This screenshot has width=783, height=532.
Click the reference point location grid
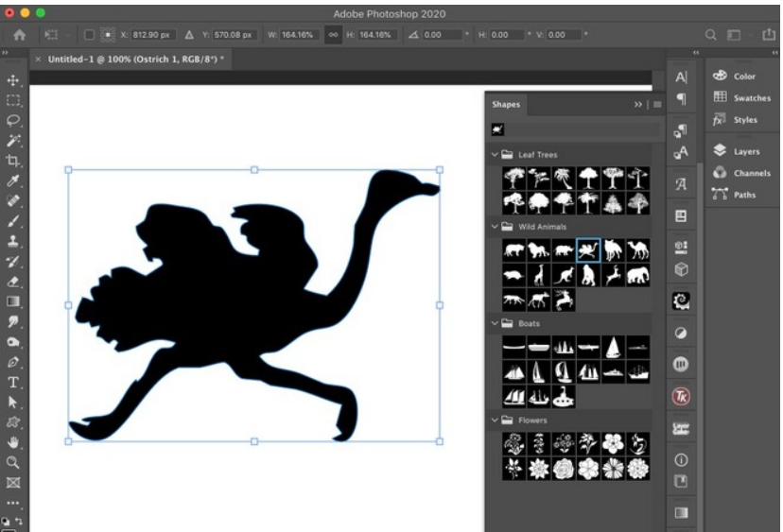[108, 35]
